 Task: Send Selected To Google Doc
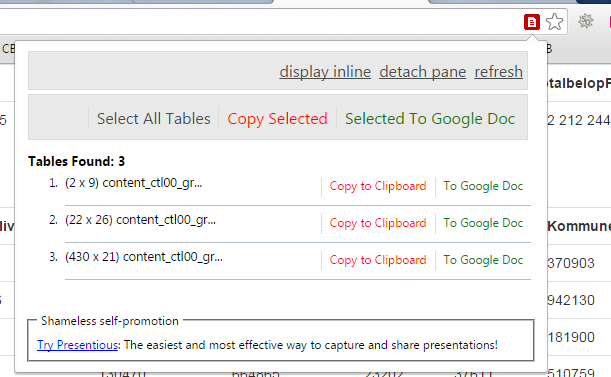point(430,119)
